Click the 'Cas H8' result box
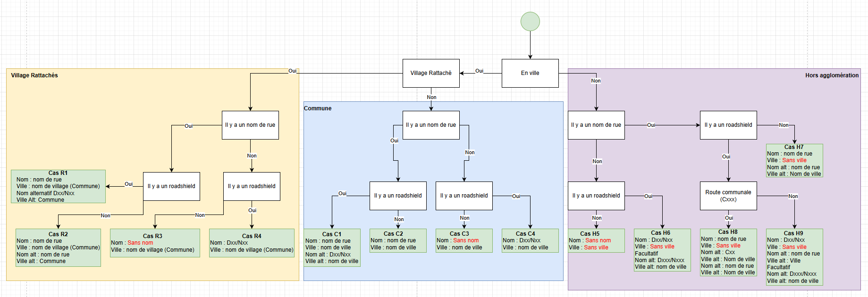This screenshot has height=297, width=868. click(x=728, y=253)
